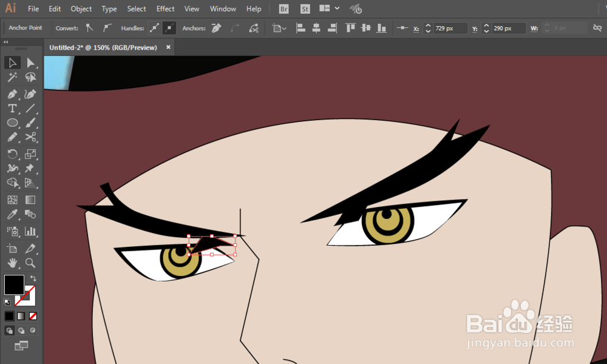The height and width of the screenshot is (364, 607).
Task: Change the screen mode
Action: [21, 345]
